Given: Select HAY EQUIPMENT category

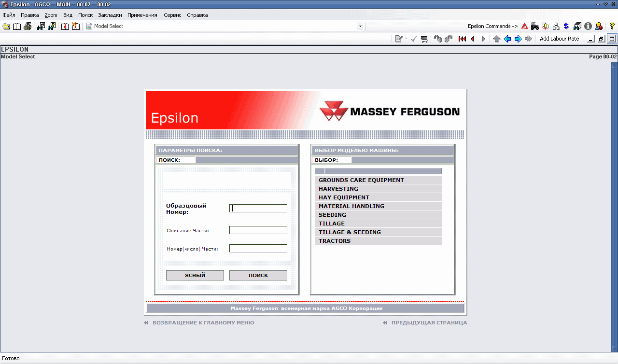Looking at the screenshot, I should pyautogui.click(x=378, y=197).
